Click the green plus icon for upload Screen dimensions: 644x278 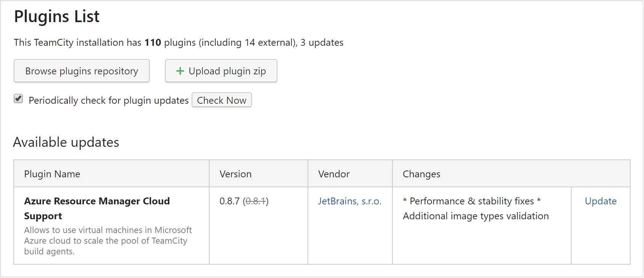coord(180,71)
